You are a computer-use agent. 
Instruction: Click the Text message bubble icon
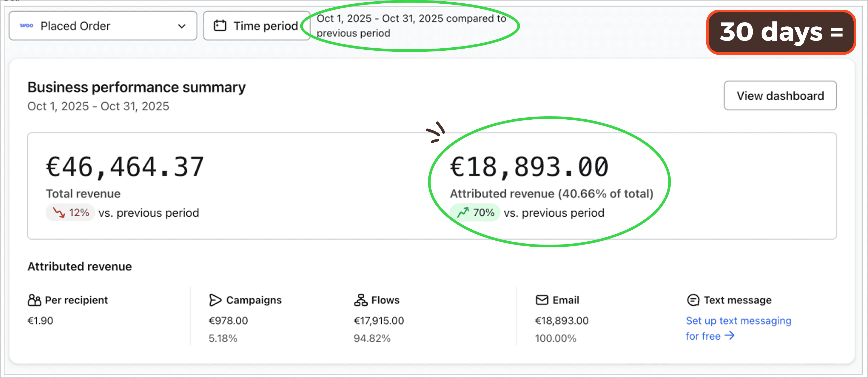pos(693,300)
